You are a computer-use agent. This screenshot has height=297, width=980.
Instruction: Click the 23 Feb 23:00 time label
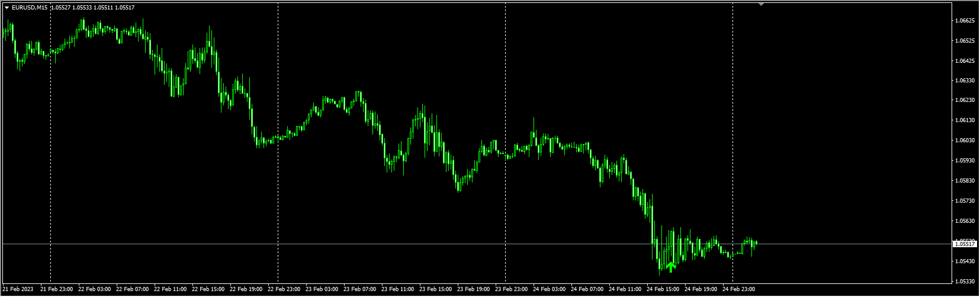(x=512, y=290)
